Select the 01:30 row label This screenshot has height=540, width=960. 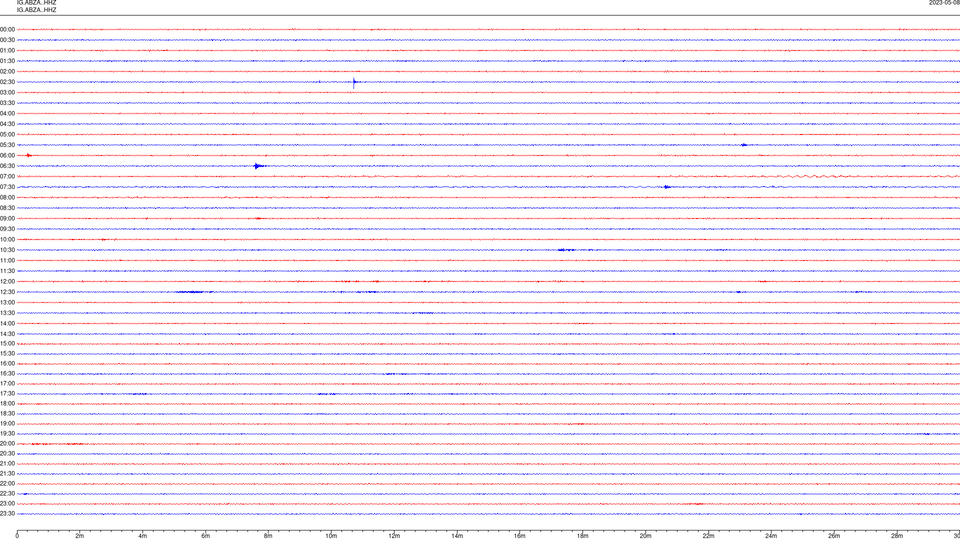tap(7, 61)
